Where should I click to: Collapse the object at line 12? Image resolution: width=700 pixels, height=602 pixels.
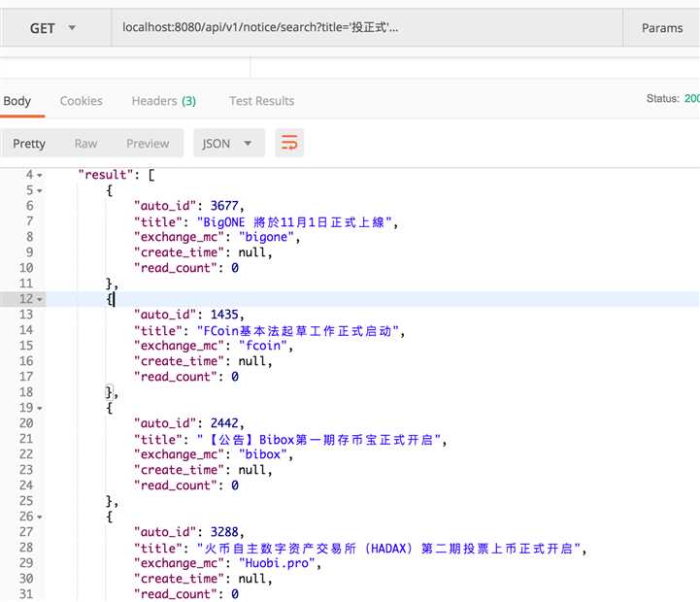(40, 299)
